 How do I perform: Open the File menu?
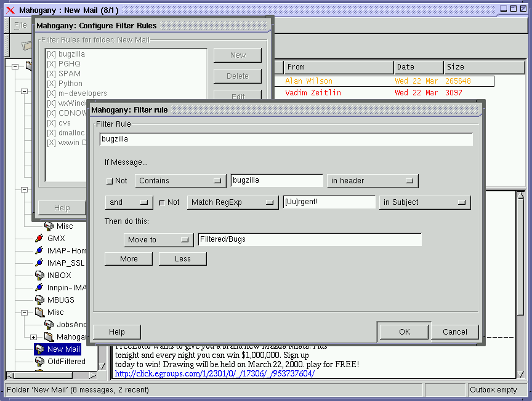pyautogui.click(x=20, y=25)
